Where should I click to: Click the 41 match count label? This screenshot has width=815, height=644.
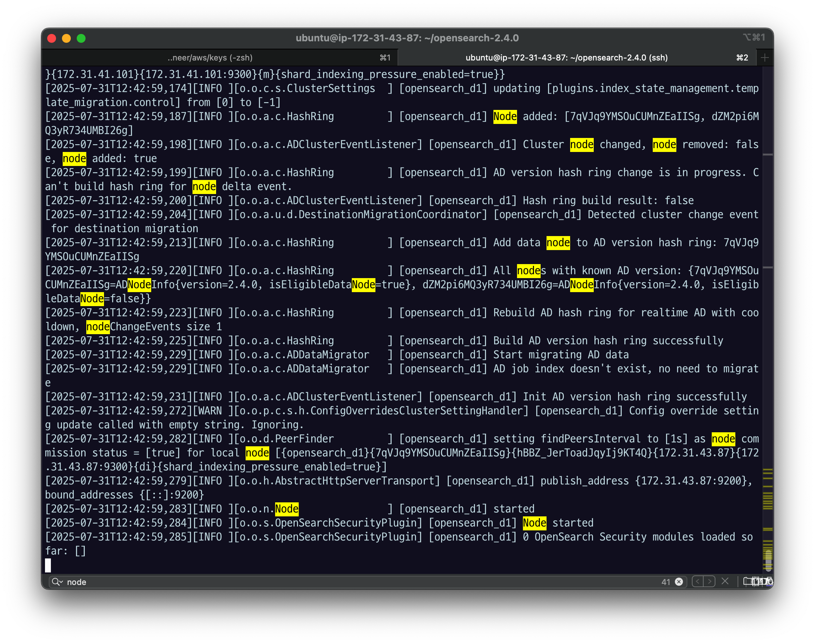point(665,582)
